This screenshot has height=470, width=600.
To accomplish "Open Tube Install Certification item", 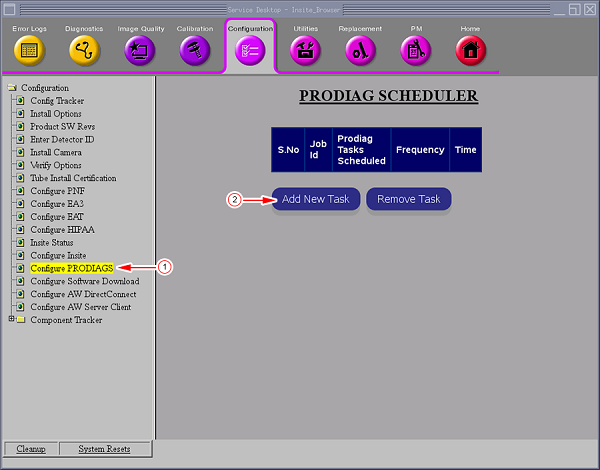I will 73,178.
